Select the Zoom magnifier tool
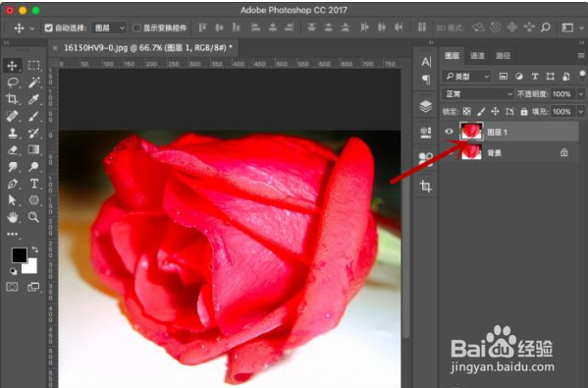Screen dimensions: 588x388 [33, 216]
